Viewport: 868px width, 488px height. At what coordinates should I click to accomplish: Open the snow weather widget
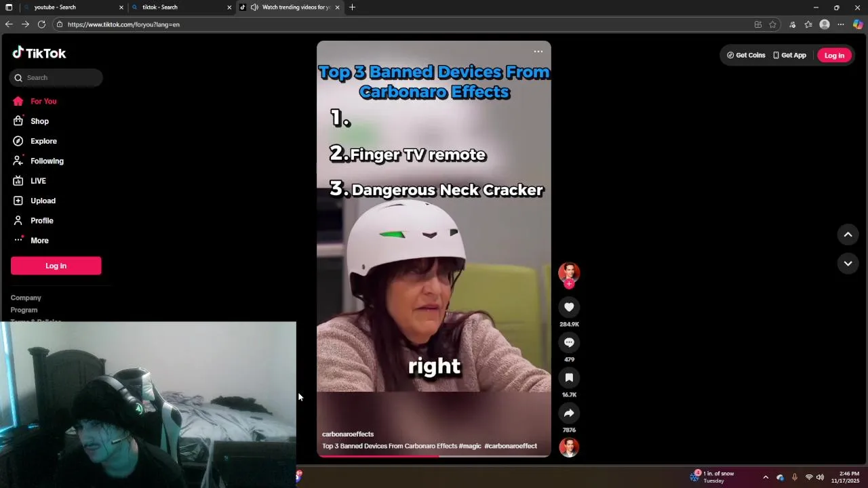[712, 476]
